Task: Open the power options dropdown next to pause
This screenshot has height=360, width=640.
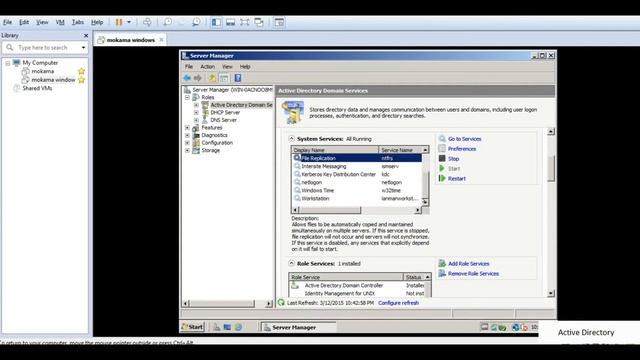Action: [129, 22]
